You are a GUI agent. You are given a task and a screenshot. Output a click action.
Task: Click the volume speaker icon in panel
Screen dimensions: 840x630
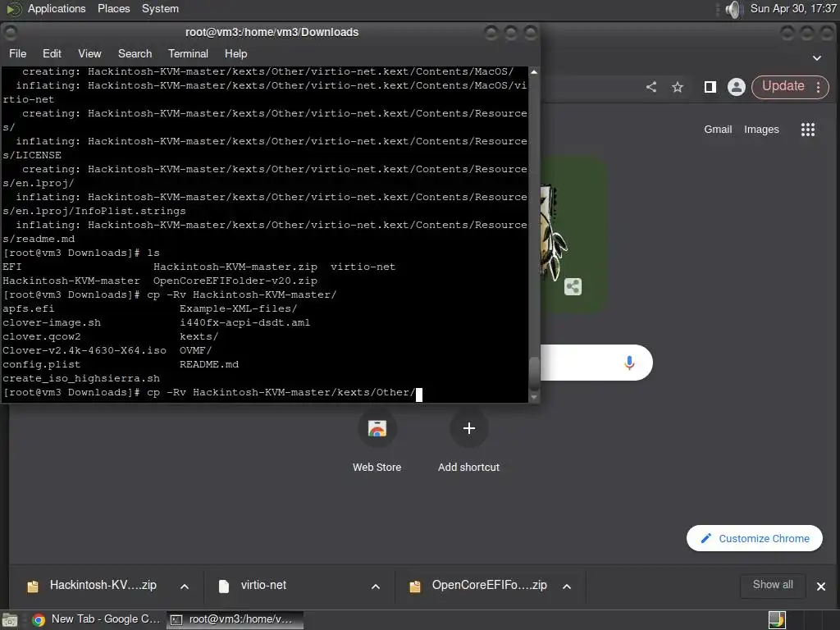tap(733, 9)
